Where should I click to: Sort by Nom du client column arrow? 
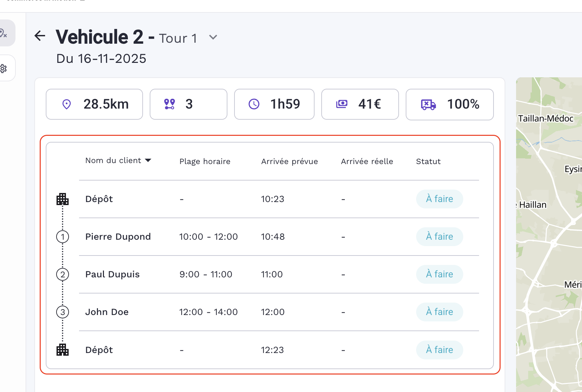148,161
